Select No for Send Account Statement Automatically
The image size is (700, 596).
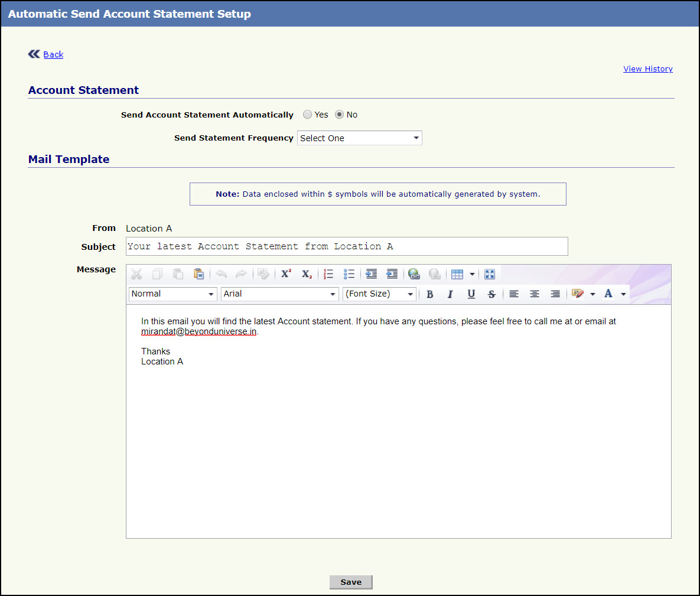(339, 115)
